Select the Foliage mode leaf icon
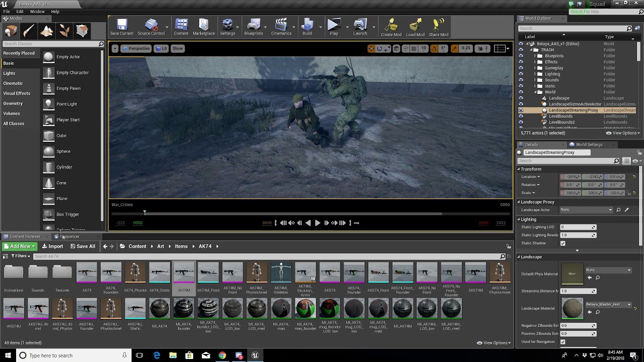The width and height of the screenshot is (644, 362). [x=64, y=31]
